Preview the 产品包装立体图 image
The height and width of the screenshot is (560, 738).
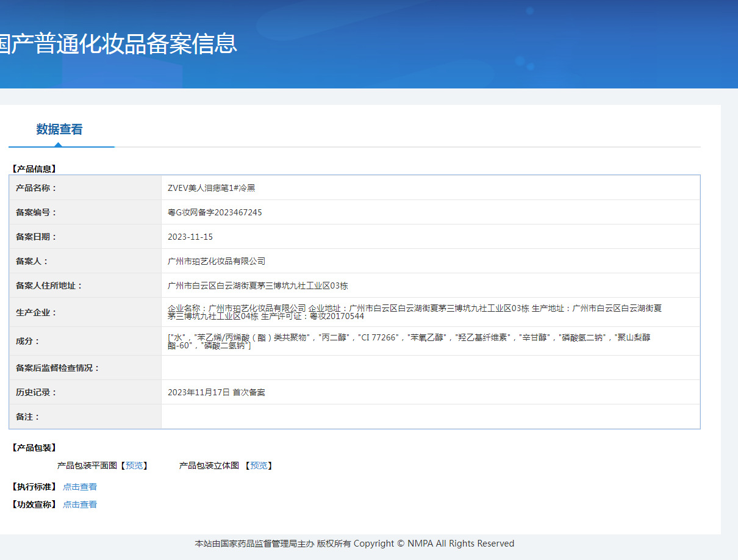259,465
